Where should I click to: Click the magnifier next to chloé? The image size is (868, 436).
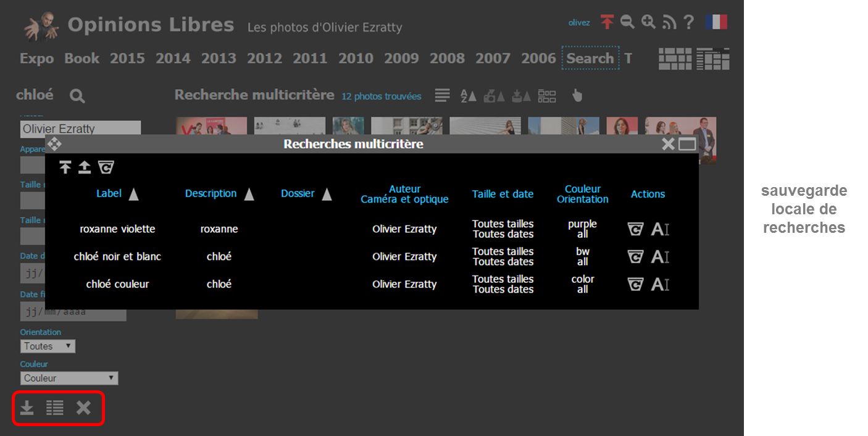77,96
